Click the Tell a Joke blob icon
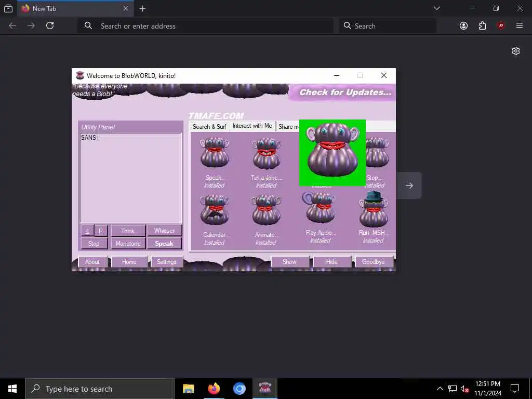The height and width of the screenshot is (399, 532). tap(267, 153)
